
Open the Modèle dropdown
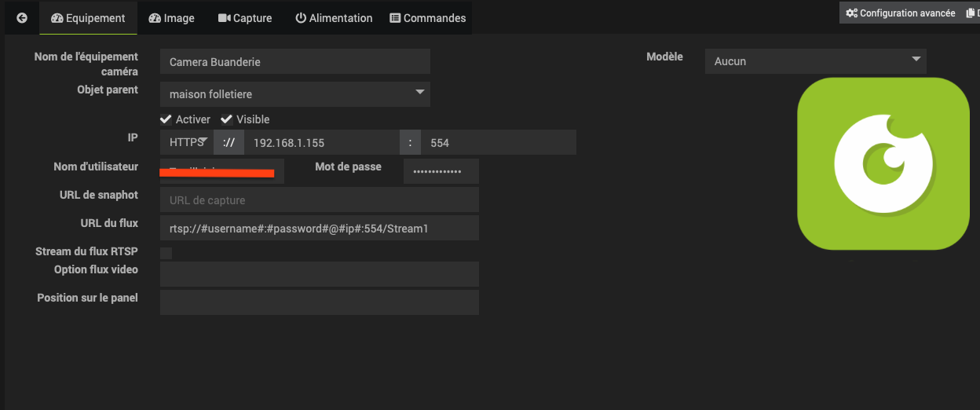(815, 61)
